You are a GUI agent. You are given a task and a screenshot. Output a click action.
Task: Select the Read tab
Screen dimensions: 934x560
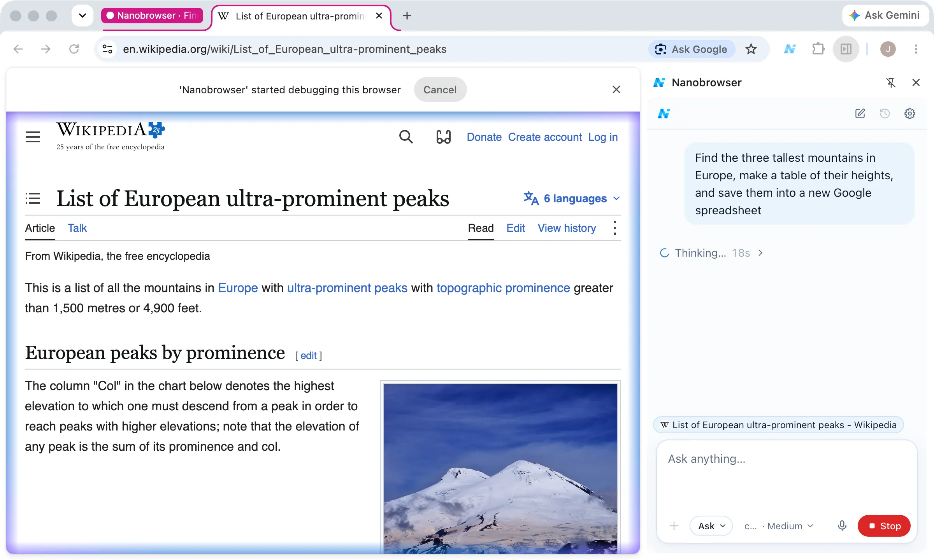click(481, 228)
